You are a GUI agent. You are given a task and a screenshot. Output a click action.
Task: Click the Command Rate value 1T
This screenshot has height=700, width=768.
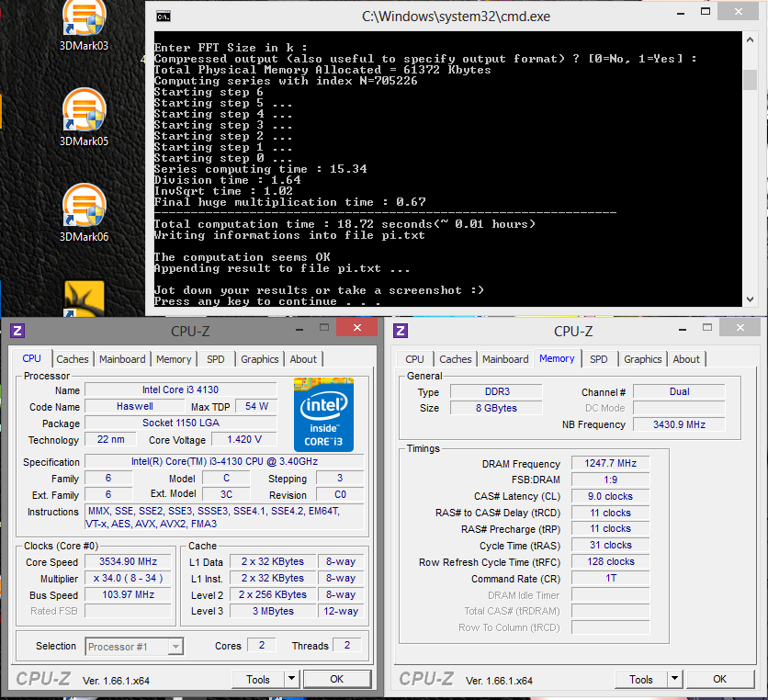pos(610,579)
